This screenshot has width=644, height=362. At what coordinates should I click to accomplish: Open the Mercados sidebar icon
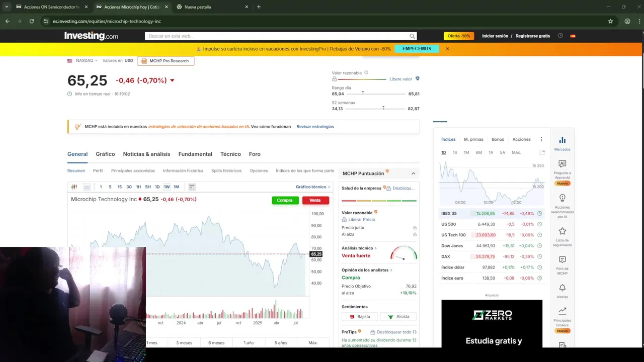pos(562,143)
